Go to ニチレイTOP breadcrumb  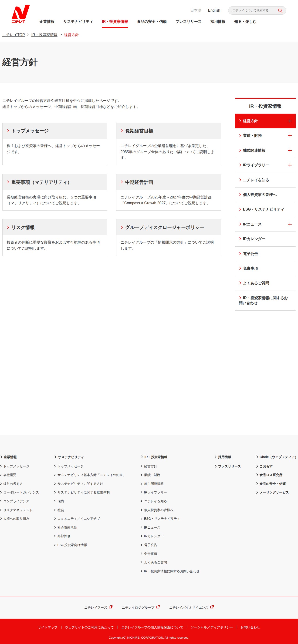tap(14, 35)
